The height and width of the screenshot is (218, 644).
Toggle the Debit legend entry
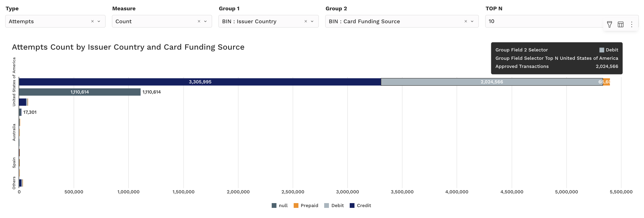click(x=334, y=205)
